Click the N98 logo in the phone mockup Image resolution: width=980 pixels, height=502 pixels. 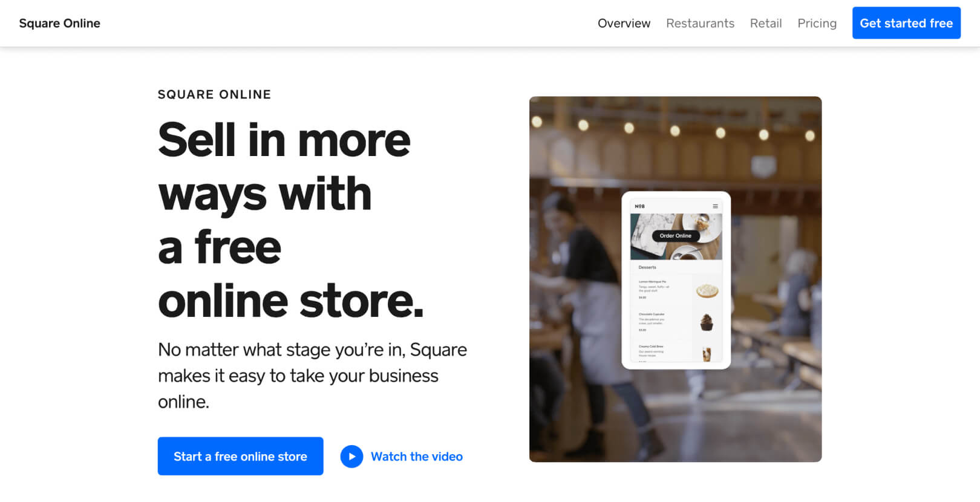[639, 206]
